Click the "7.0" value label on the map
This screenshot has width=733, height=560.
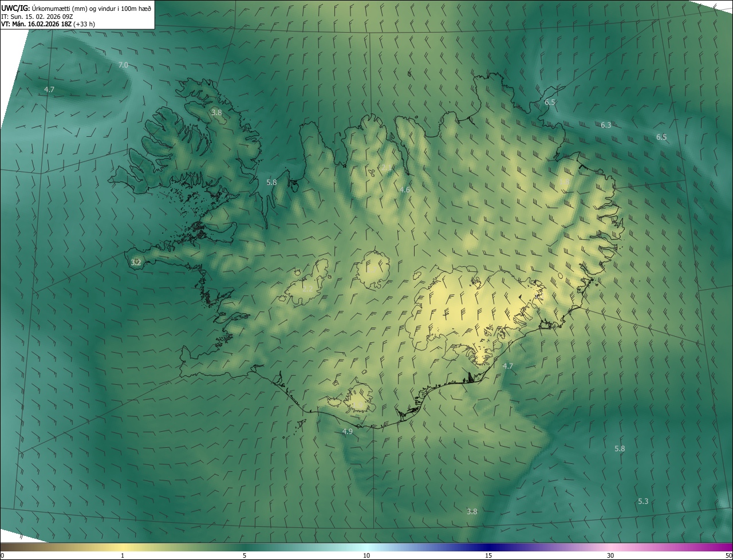click(123, 65)
